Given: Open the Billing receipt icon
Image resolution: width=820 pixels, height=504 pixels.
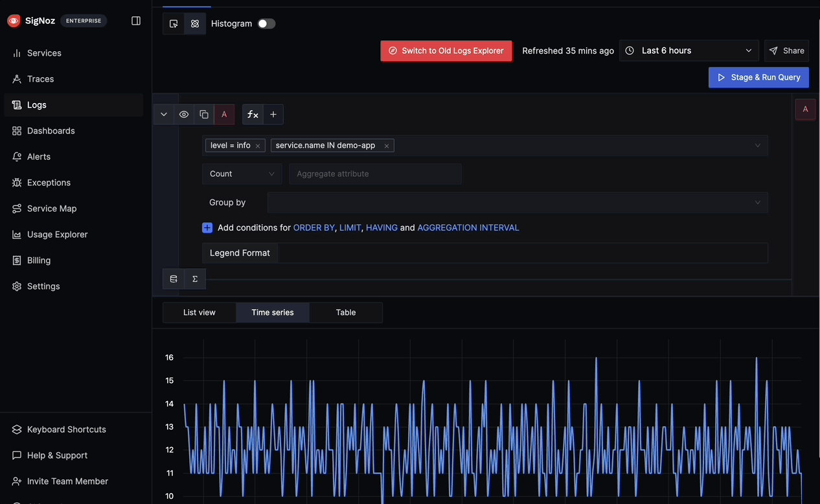Looking at the screenshot, I should coord(17,260).
